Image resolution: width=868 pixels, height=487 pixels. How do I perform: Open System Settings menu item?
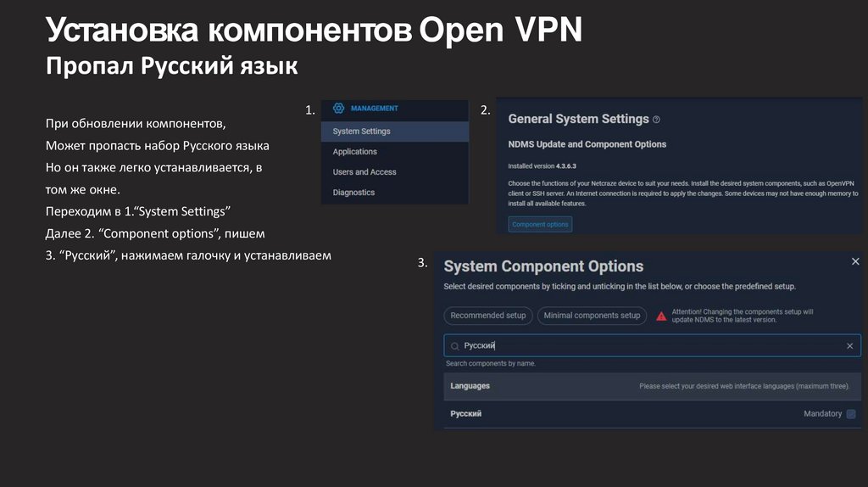pos(395,132)
